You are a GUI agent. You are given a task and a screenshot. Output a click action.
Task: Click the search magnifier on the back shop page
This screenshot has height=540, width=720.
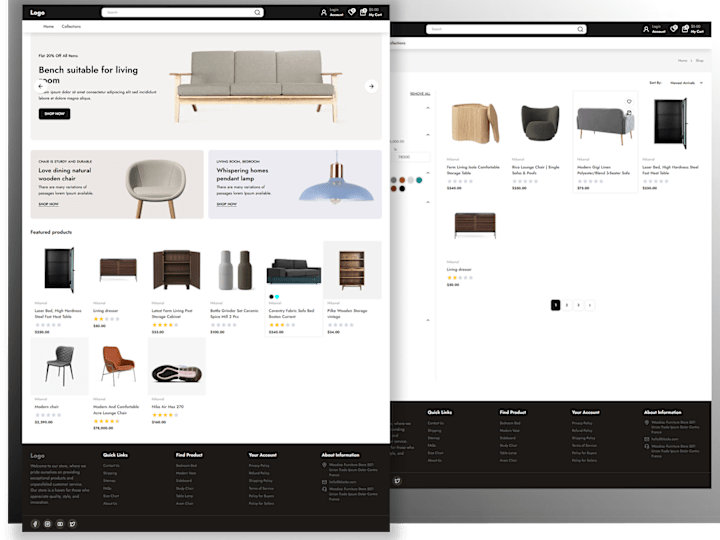click(x=580, y=29)
